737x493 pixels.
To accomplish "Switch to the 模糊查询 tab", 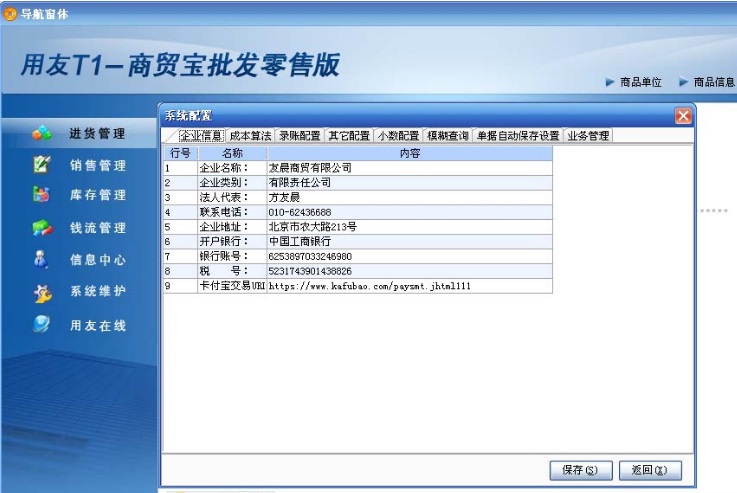I will coord(448,136).
